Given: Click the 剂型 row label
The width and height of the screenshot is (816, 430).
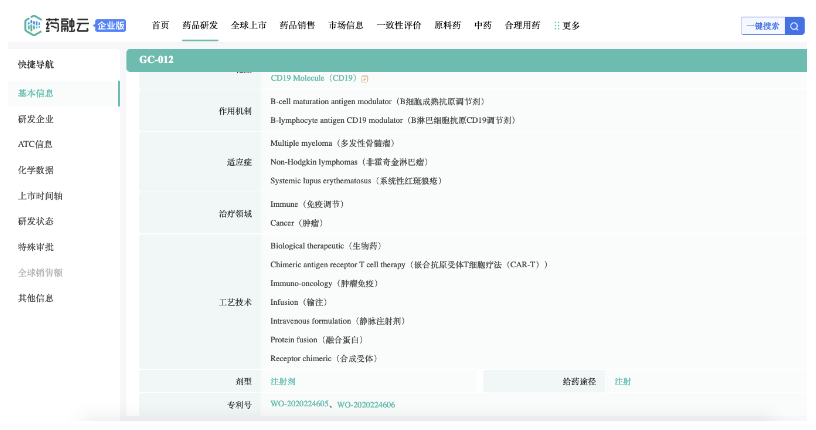Looking at the screenshot, I should (x=244, y=382).
